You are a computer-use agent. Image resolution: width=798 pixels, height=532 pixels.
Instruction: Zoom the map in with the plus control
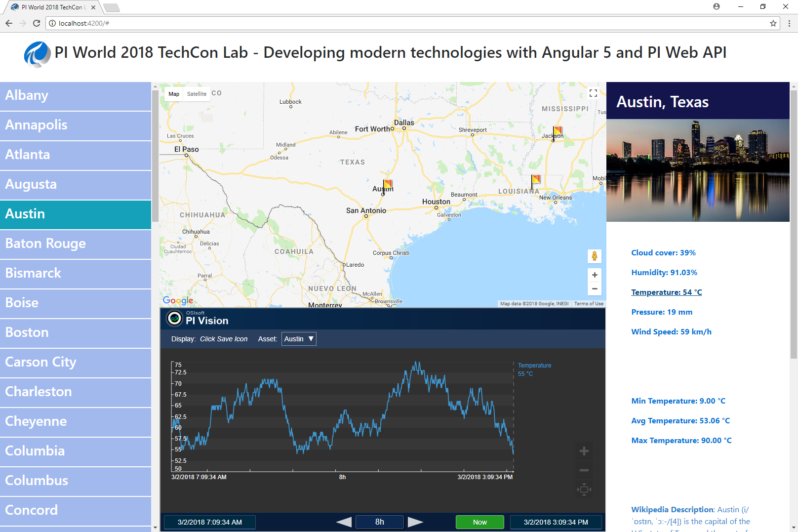594,275
